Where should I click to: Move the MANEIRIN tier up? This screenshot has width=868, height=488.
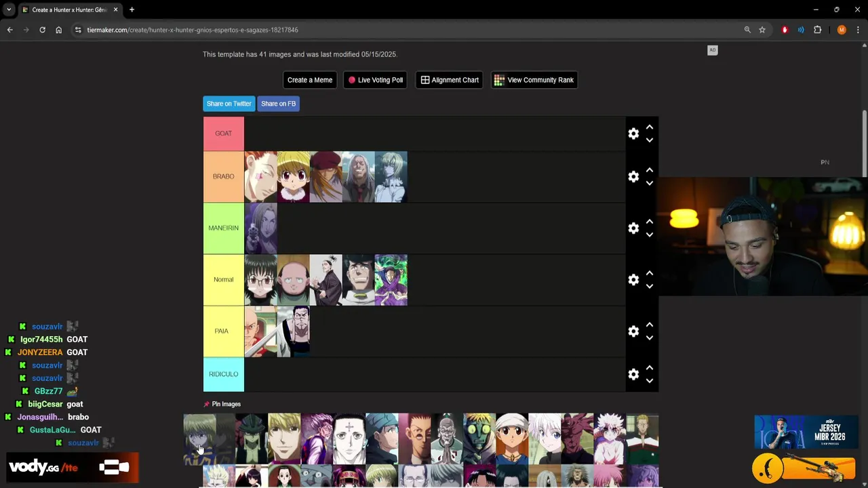tap(650, 222)
